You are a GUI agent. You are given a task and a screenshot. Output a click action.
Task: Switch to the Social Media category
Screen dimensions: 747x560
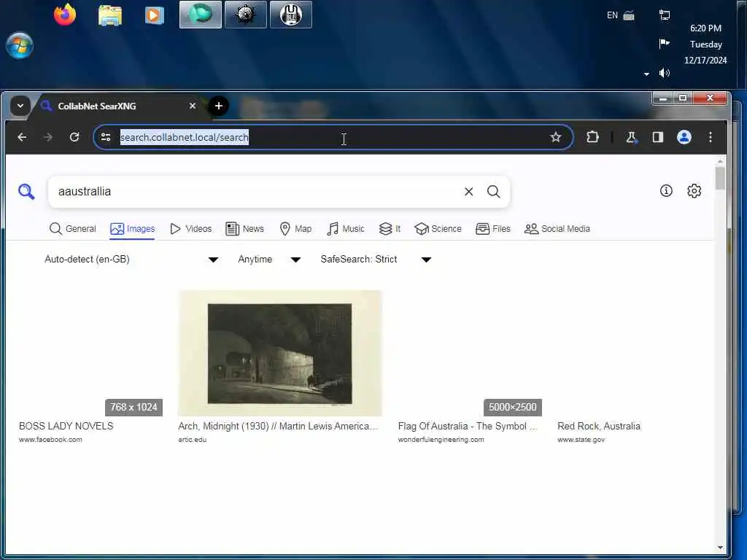(x=557, y=228)
